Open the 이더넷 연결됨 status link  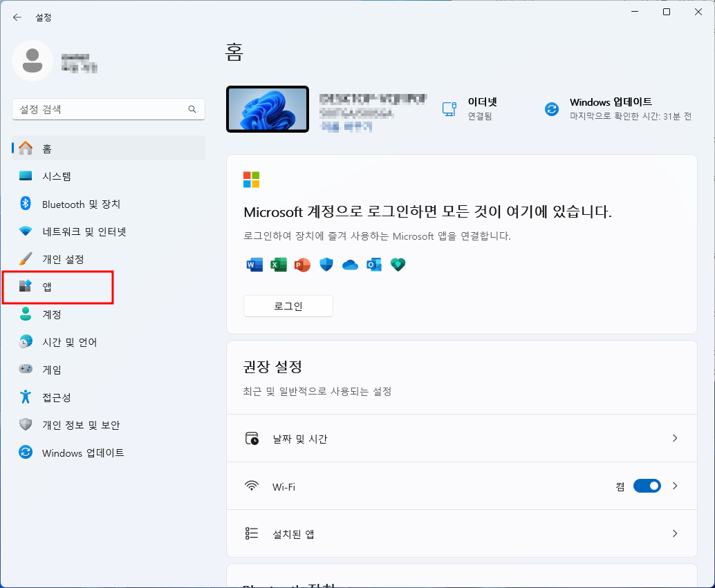[x=470, y=109]
